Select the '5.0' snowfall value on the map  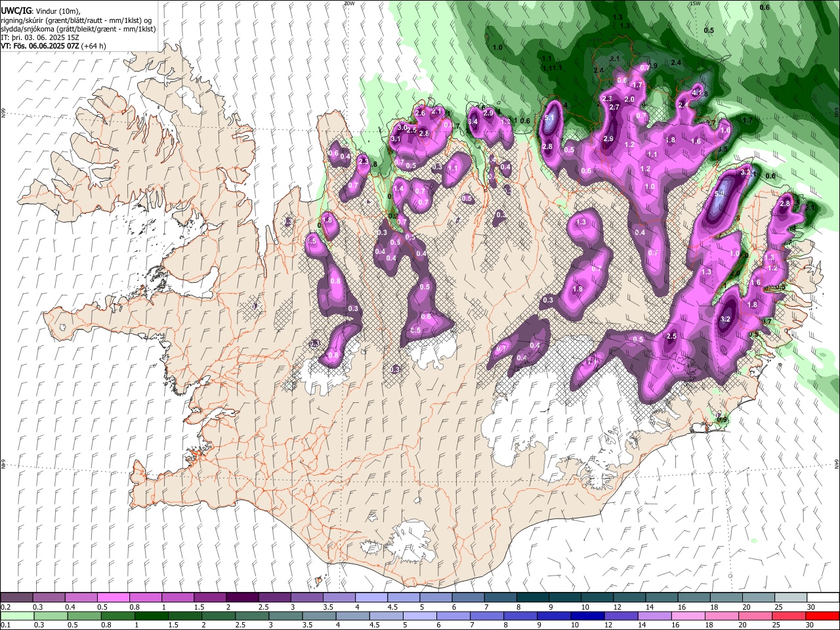pyautogui.click(x=719, y=194)
